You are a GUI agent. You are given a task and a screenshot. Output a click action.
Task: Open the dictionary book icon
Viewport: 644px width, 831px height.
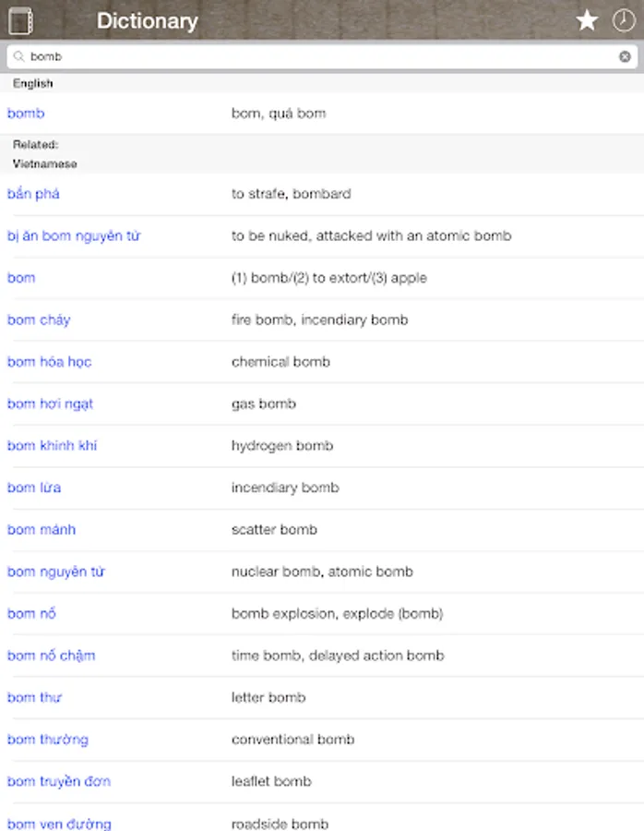pos(18,20)
